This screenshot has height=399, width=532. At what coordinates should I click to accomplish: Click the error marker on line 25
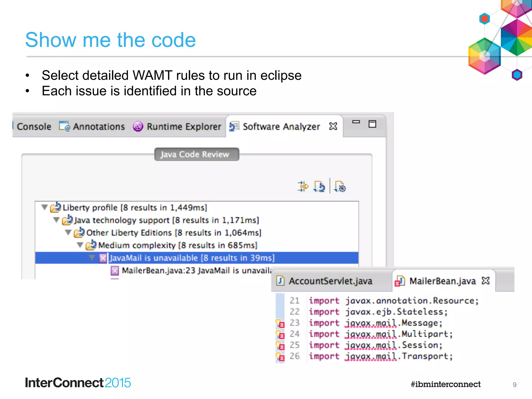(280, 345)
